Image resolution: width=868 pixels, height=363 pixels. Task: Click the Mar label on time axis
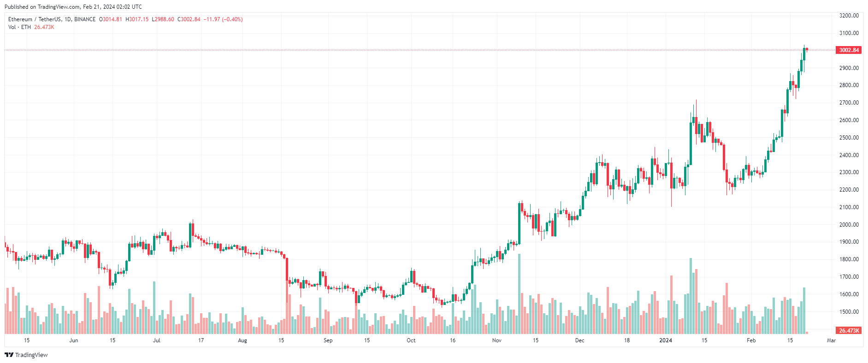(831, 340)
